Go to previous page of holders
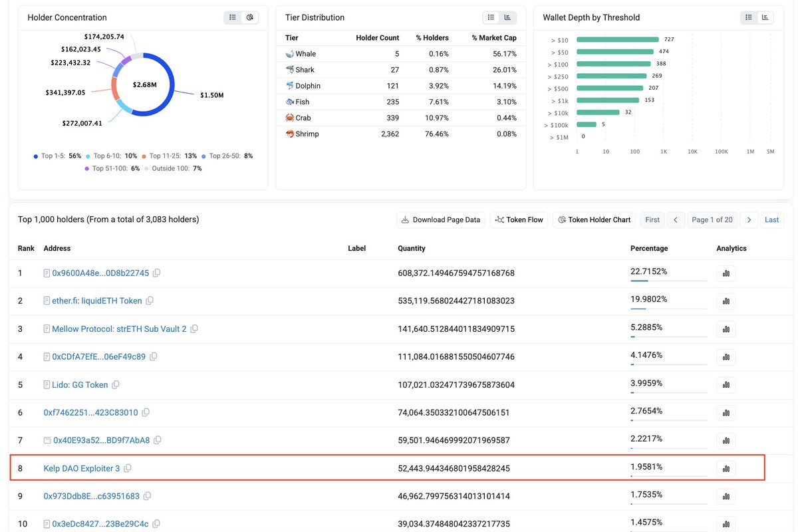The width and height of the screenshot is (798, 532). (x=676, y=220)
